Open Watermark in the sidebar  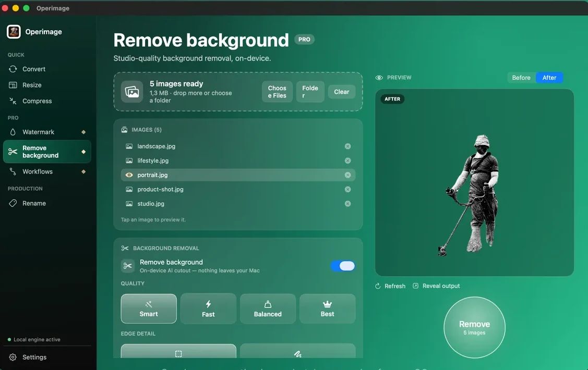(x=47, y=132)
